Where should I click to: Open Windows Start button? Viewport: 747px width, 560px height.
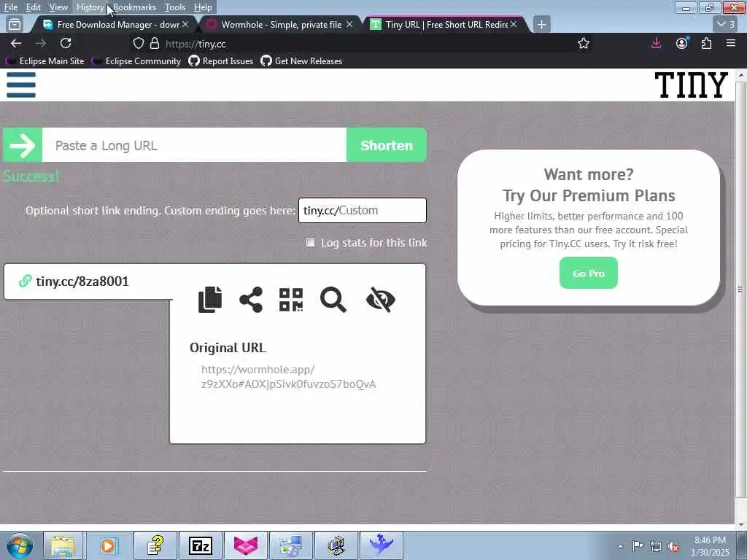(x=20, y=545)
